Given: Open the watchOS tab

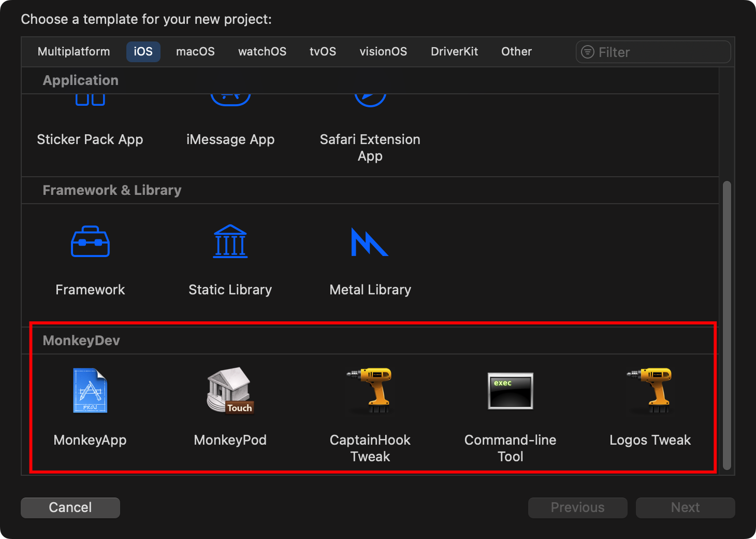Looking at the screenshot, I should 262,52.
